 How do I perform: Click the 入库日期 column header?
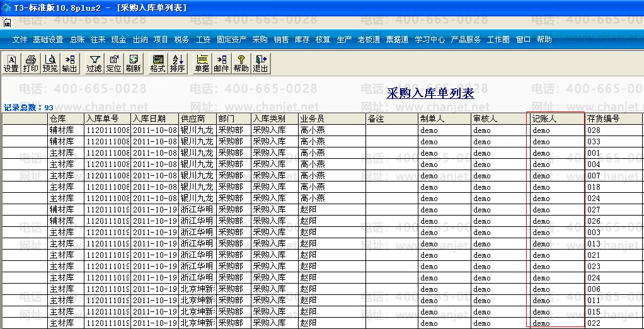pyautogui.click(x=155, y=118)
